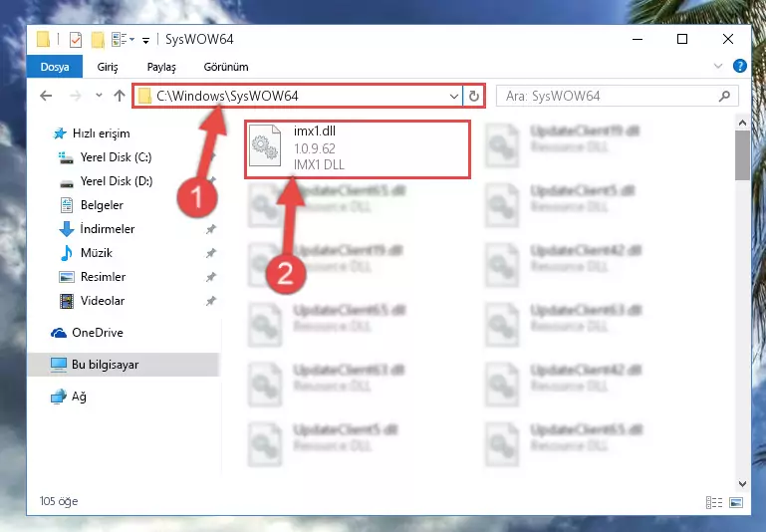This screenshot has width=766, height=532.
Task: Open the blue Help question icon
Action: 740,66
